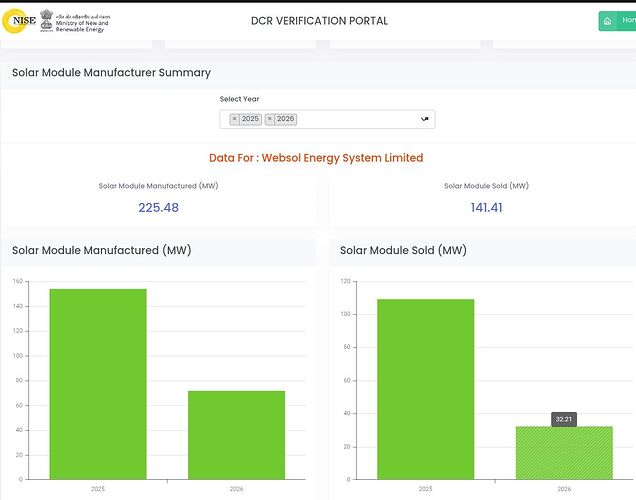Remove the 2025 year tag
Image resolution: width=636 pixels, height=500 pixels.
(x=234, y=119)
